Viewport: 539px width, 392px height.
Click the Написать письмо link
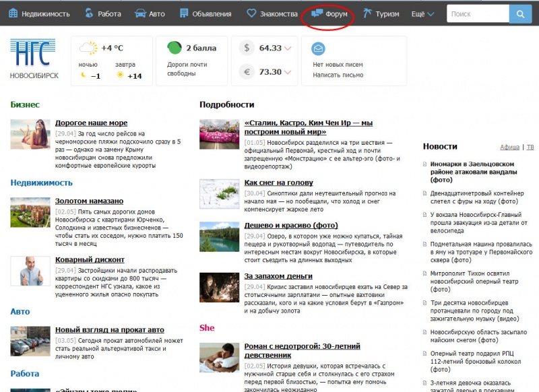pyautogui.click(x=338, y=75)
